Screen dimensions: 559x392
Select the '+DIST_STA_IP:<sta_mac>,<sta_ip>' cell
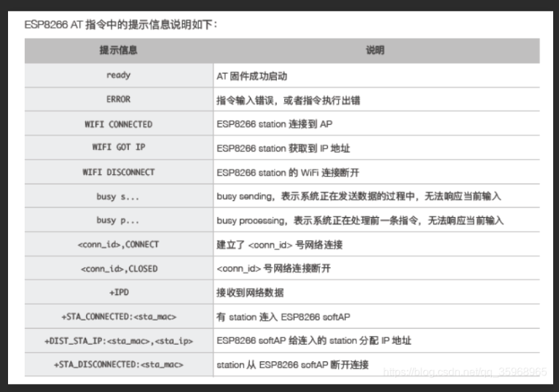pyautogui.click(x=118, y=341)
